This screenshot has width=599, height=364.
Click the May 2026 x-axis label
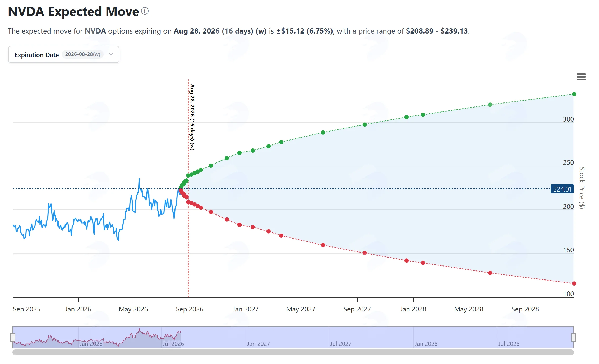(133, 309)
